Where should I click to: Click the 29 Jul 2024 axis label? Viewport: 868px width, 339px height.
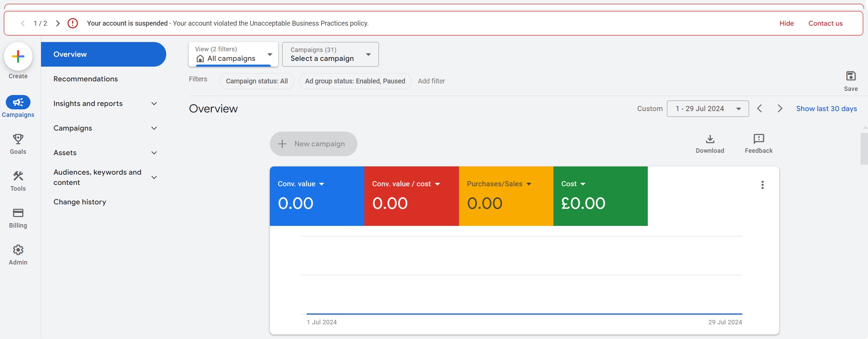point(725,322)
